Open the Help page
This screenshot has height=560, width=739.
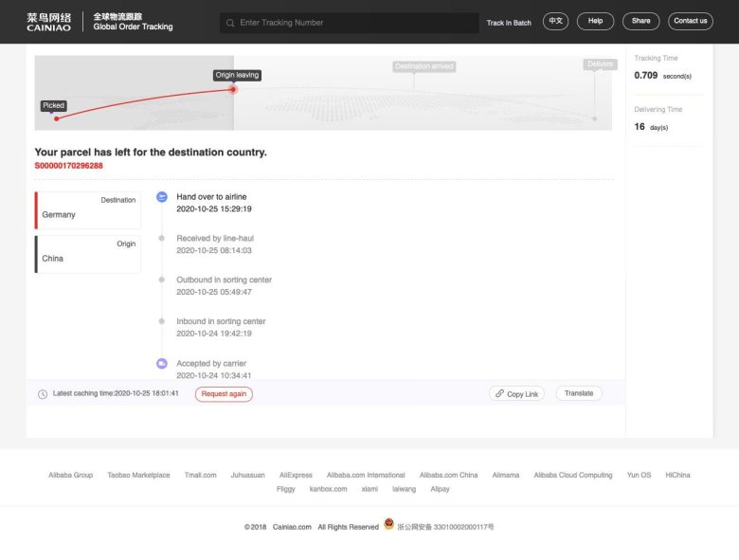click(595, 21)
